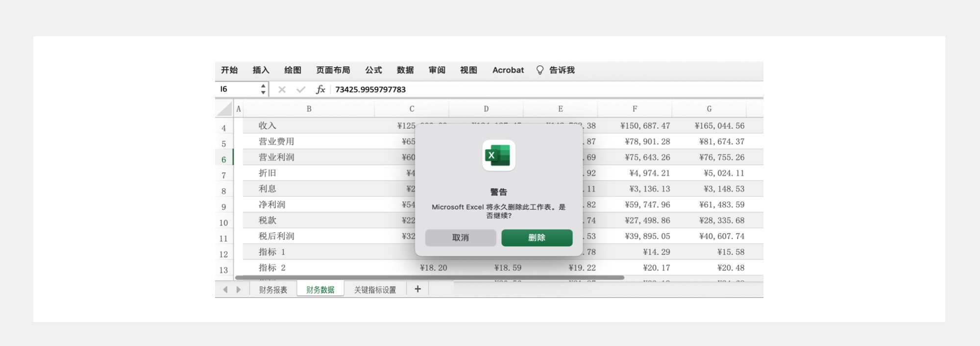
Task: Open the 公式 ribbon tab
Action: pyautogui.click(x=373, y=70)
